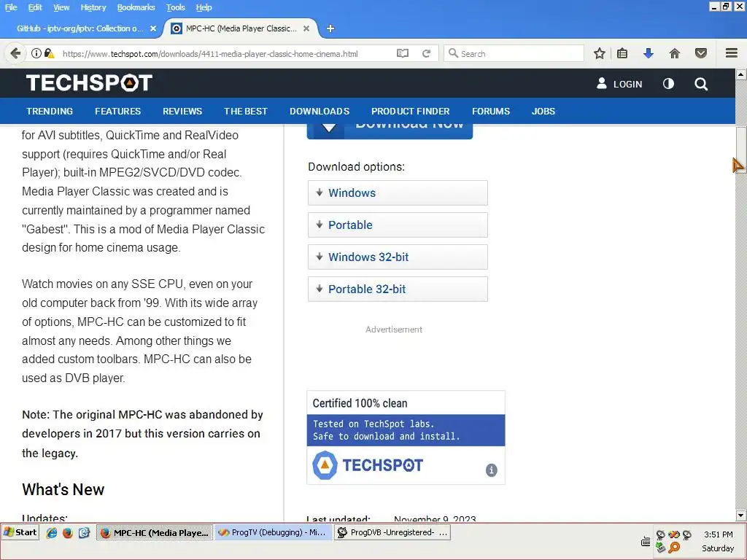Click the TechSpot logo in the header
This screenshot has height=560, width=747.
[x=89, y=83]
